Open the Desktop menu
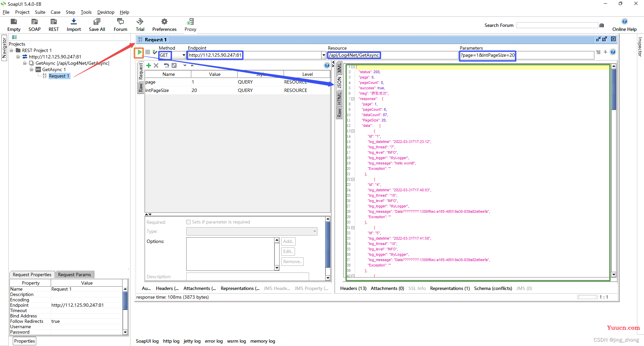This screenshot has height=346, width=644. tap(106, 12)
